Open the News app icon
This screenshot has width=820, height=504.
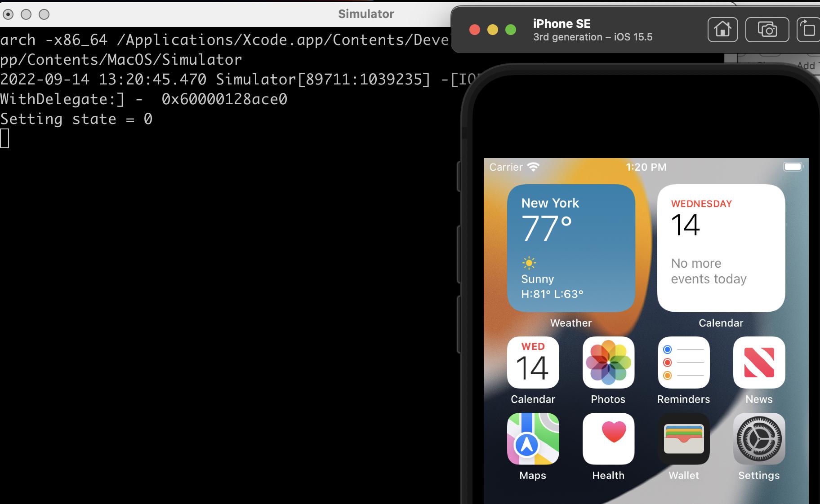[x=759, y=363]
